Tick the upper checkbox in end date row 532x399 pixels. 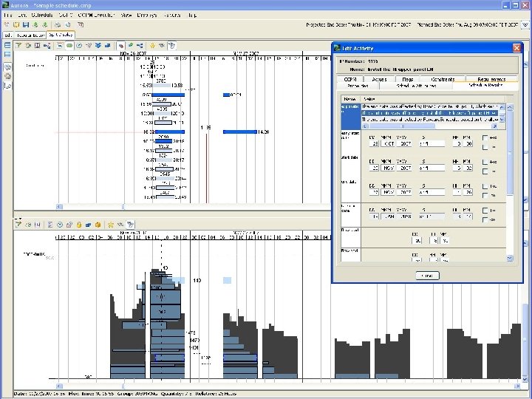point(485,186)
